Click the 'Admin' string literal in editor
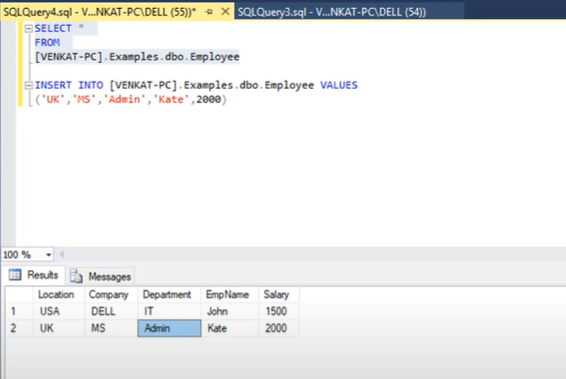The image size is (566, 379). pos(125,99)
